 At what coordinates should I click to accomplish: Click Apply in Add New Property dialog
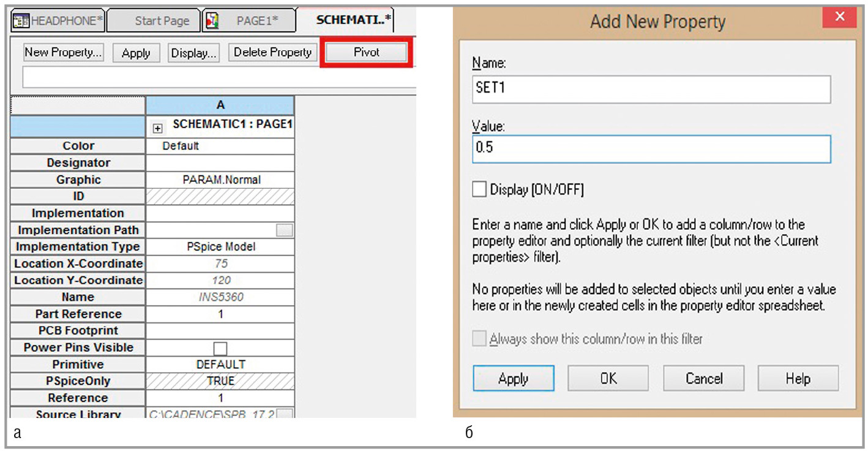(x=513, y=379)
